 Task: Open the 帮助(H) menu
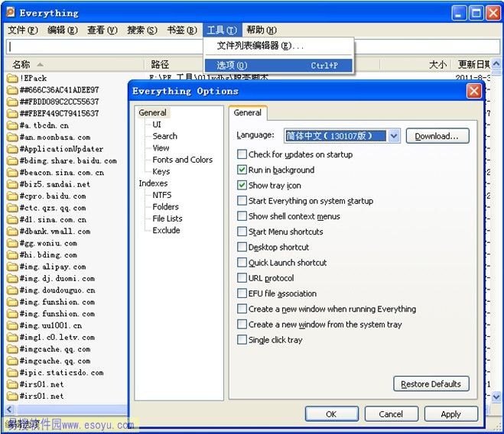(x=262, y=31)
